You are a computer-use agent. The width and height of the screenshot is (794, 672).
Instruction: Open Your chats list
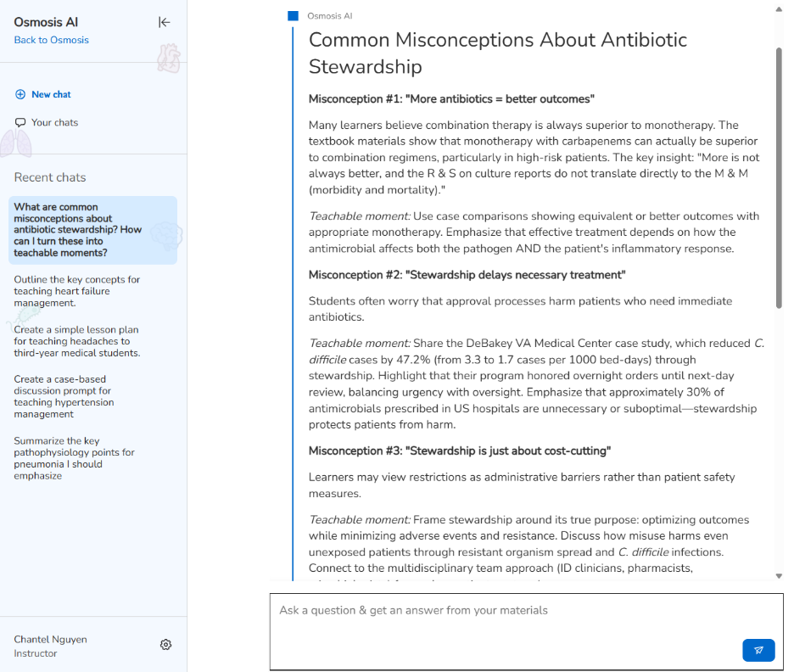pyautogui.click(x=54, y=122)
